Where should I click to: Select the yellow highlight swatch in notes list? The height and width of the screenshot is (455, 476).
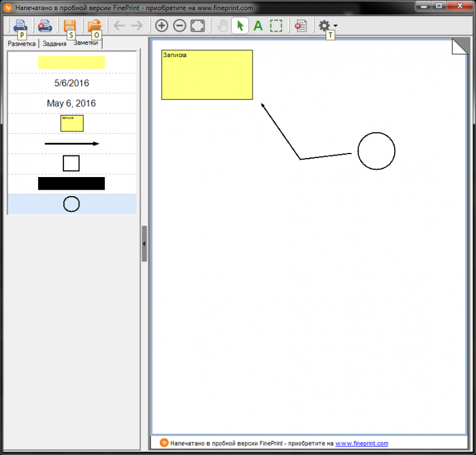(71, 62)
